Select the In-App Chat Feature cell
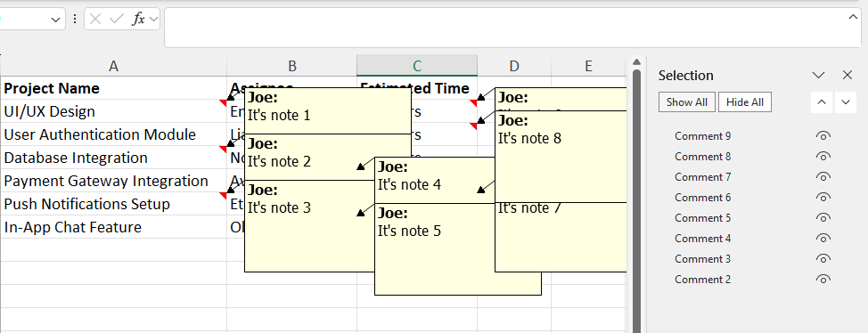The image size is (868, 333). [x=113, y=227]
